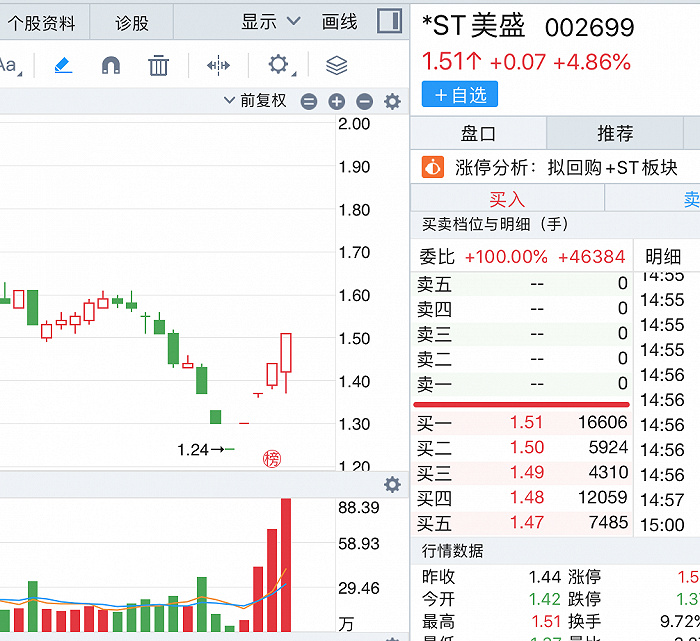Expand the 前复权 adjustment dropdown

[x=255, y=100]
